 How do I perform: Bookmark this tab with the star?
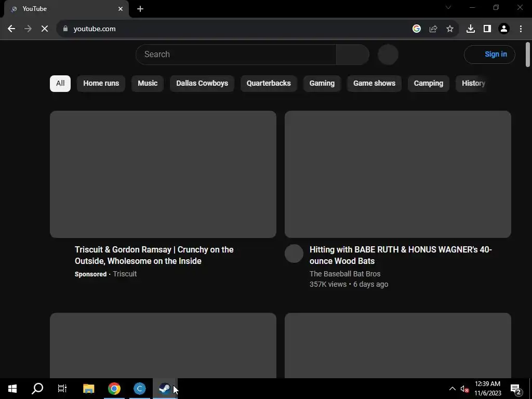(450, 29)
